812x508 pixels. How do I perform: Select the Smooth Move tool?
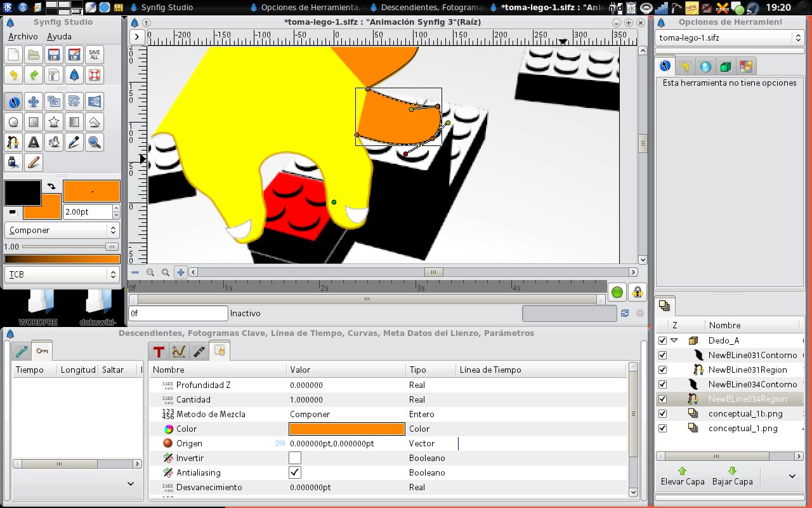[x=34, y=102]
